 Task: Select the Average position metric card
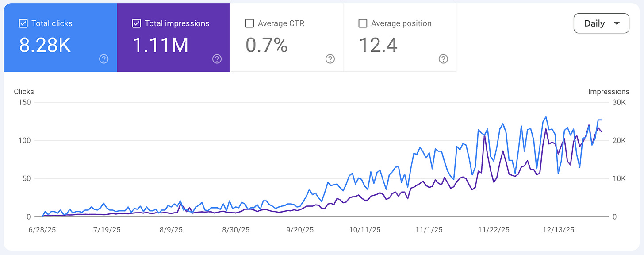click(399, 38)
